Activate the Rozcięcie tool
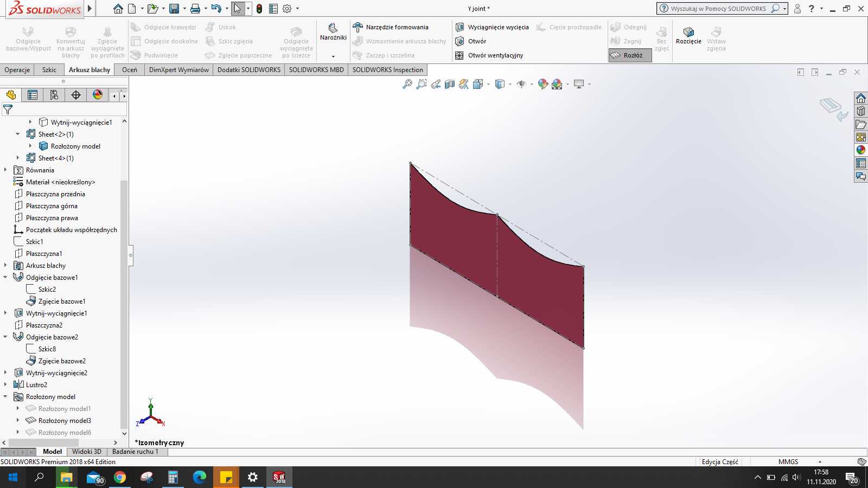This screenshot has width=868, height=488. 688,35
